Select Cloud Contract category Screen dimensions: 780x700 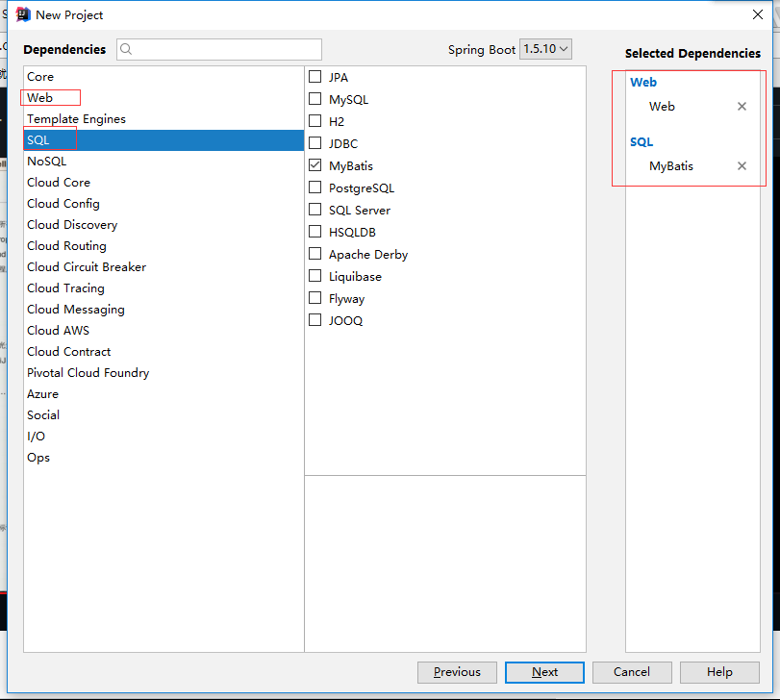coord(164,352)
